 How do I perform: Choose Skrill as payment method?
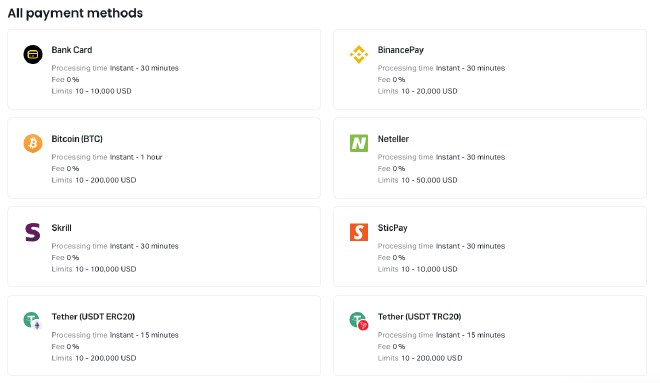(61, 228)
